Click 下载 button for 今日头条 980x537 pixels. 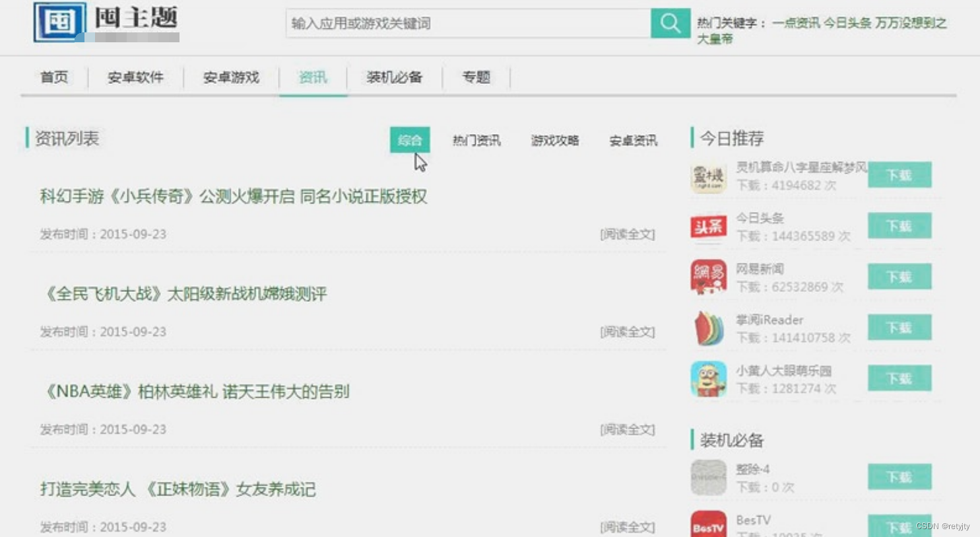click(x=899, y=225)
